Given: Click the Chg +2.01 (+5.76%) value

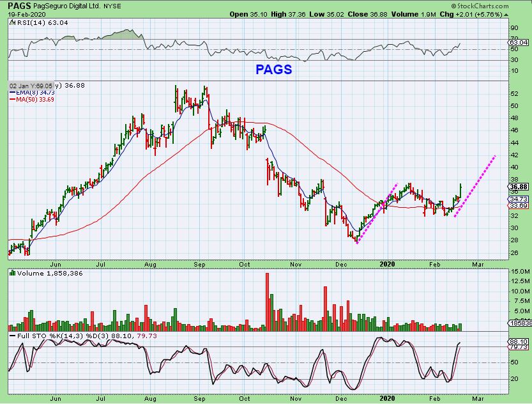Looking at the screenshot, I should [x=471, y=14].
